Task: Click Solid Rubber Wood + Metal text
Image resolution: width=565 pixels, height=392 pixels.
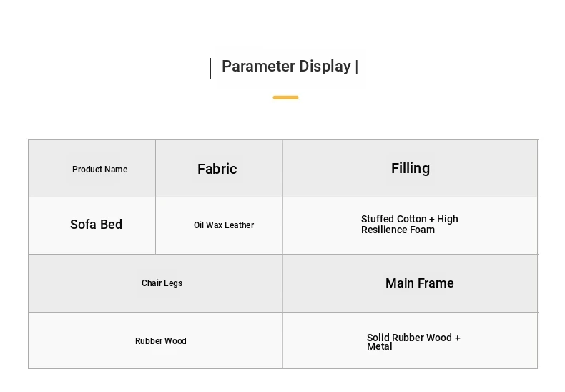Action: 413,342
